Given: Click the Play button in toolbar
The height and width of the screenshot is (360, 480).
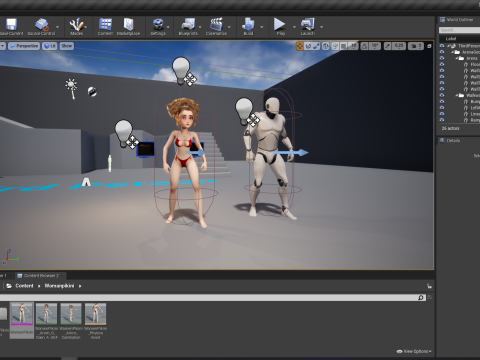Looking at the screenshot, I should 279,24.
